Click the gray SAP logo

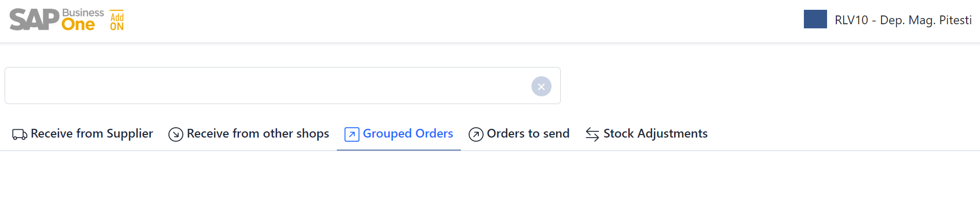tap(34, 20)
